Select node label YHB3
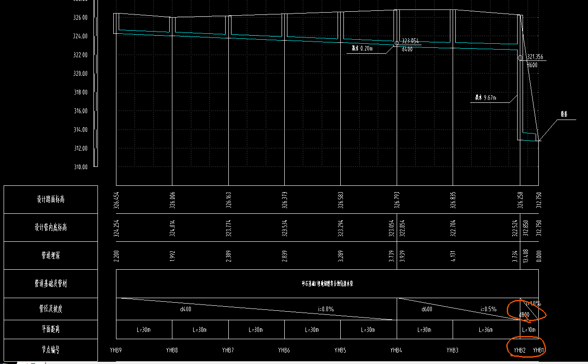The width and height of the screenshot is (588, 364). (453, 350)
